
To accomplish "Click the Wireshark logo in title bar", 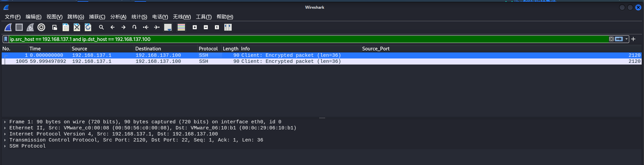I will [x=6, y=7].
